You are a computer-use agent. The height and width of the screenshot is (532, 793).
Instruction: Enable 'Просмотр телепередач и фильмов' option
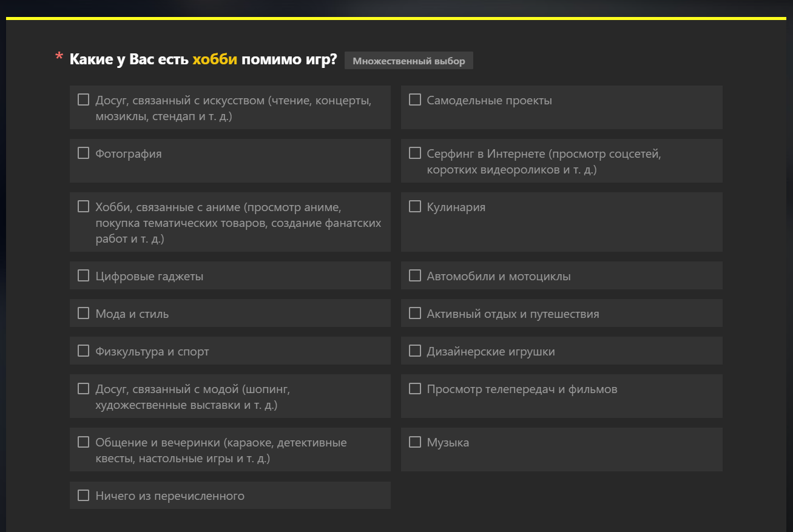point(415,389)
